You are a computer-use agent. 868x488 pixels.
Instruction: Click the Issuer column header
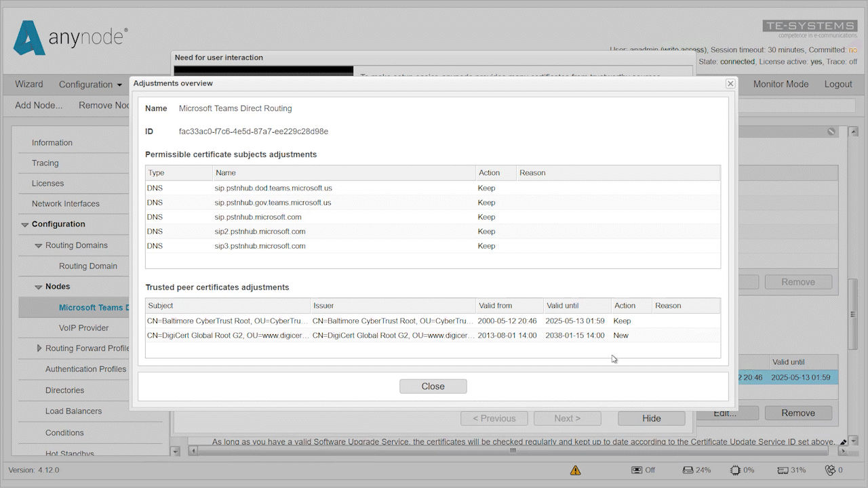coord(393,306)
